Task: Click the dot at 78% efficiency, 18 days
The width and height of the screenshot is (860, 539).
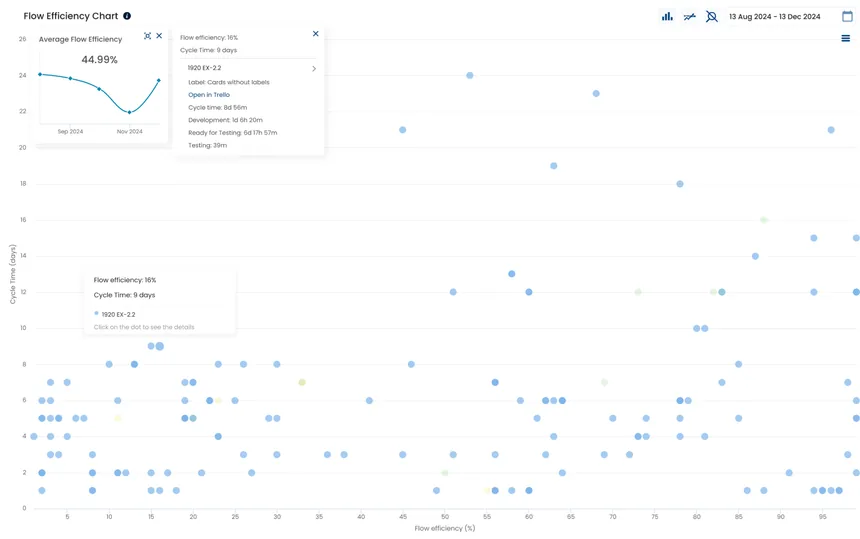Action: click(680, 184)
